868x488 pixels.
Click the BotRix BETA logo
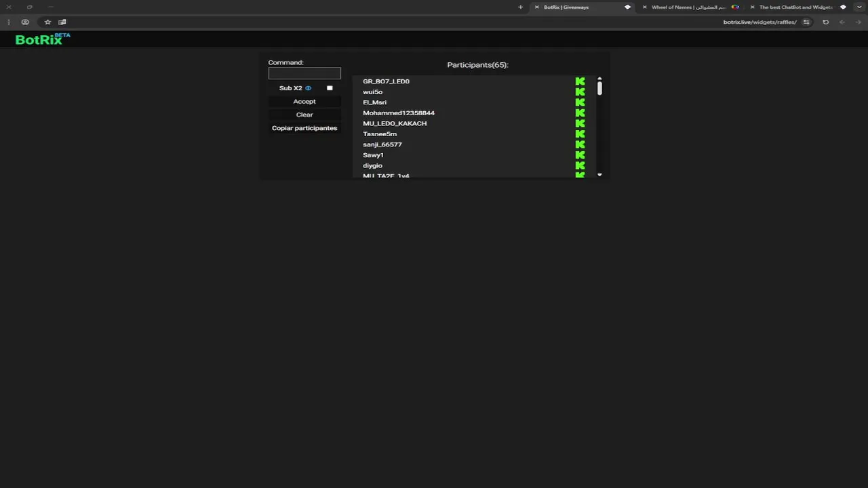[x=42, y=39]
